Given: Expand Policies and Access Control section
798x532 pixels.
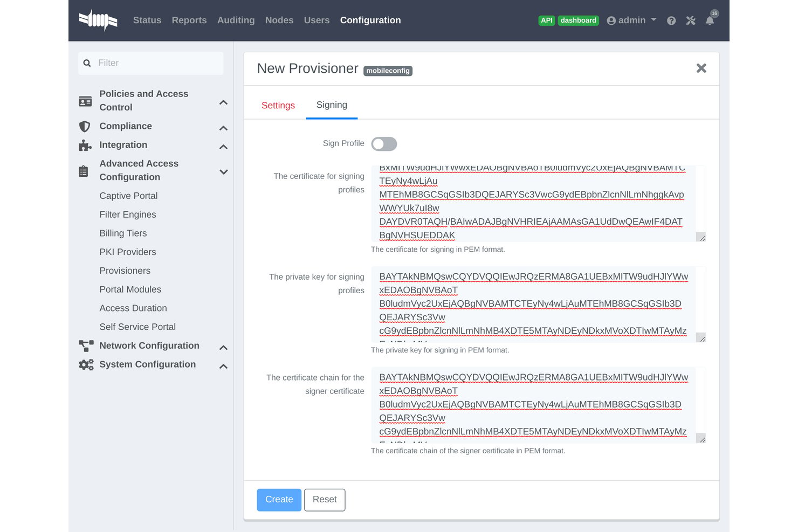Looking at the screenshot, I should point(223,102).
